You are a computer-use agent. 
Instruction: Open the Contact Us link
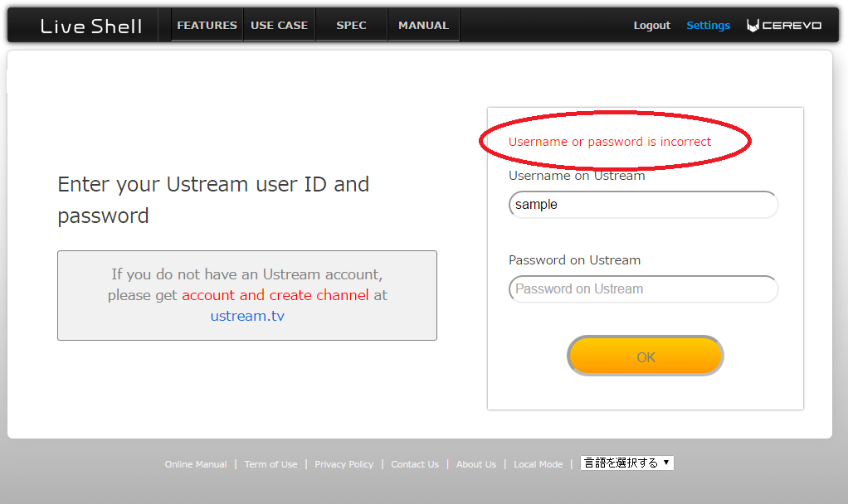[415, 464]
